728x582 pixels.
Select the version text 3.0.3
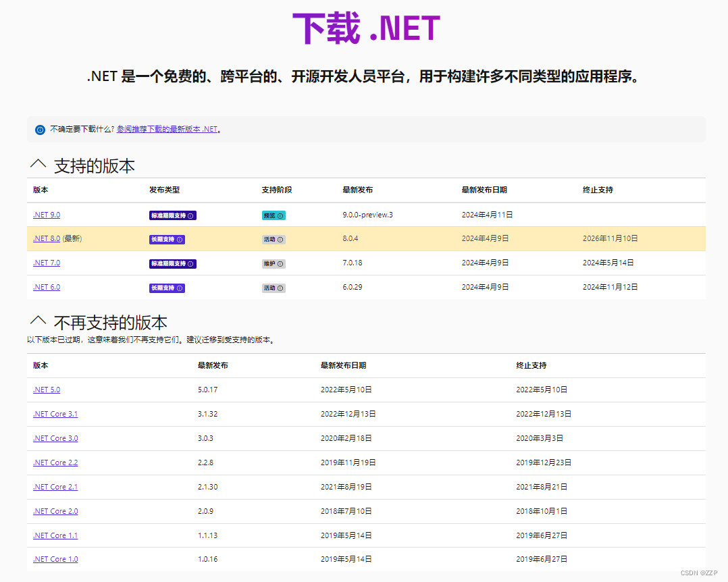[x=206, y=438]
